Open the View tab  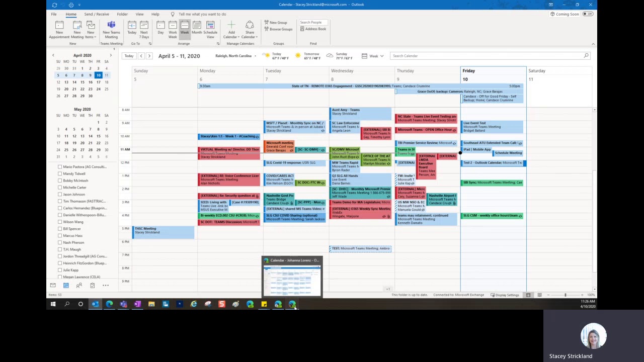click(139, 14)
